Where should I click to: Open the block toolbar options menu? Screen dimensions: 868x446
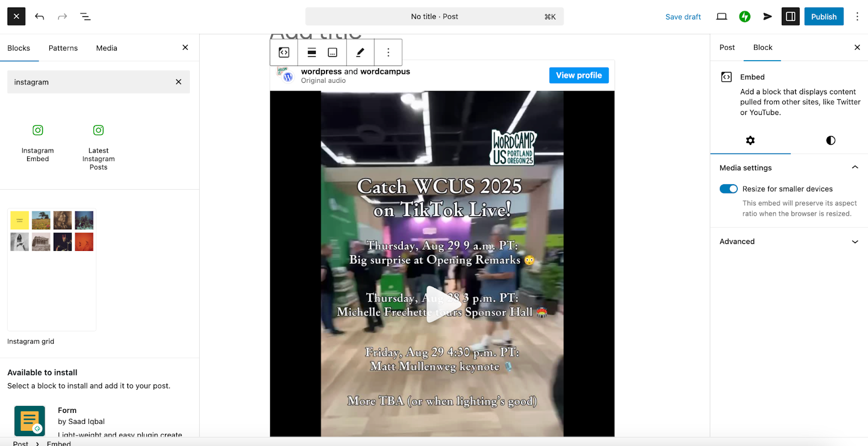pyautogui.click(x=388, y=53)
